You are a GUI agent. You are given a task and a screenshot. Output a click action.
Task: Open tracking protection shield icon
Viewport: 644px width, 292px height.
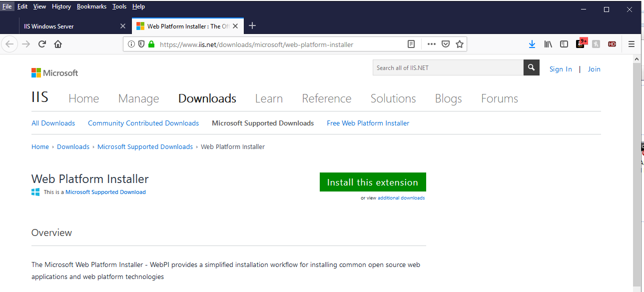pyautogui.click(x=141, y=44)
